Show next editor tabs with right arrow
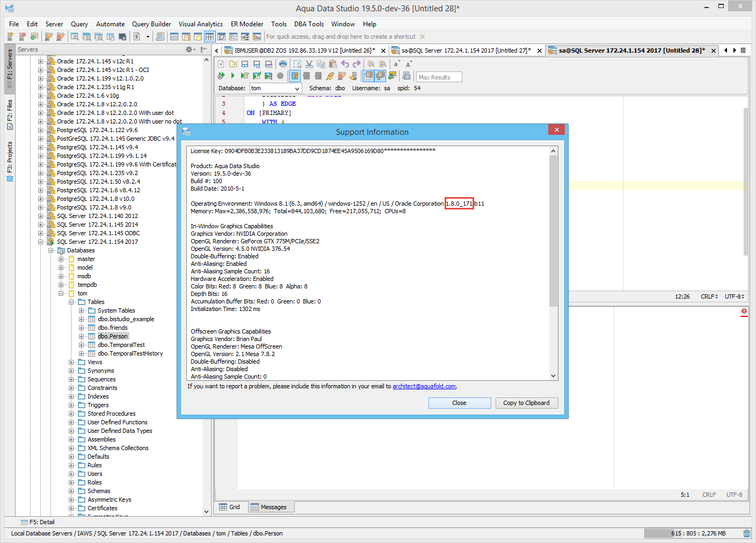Viewport: 756px width, 543px height. pos(735,50)
